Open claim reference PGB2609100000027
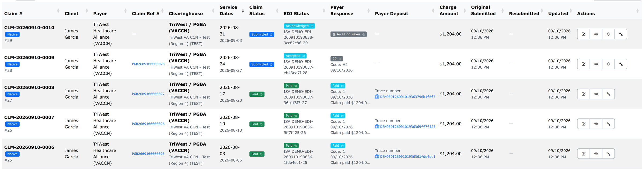This screenshot has height=171, width=644. pos(148,94)
